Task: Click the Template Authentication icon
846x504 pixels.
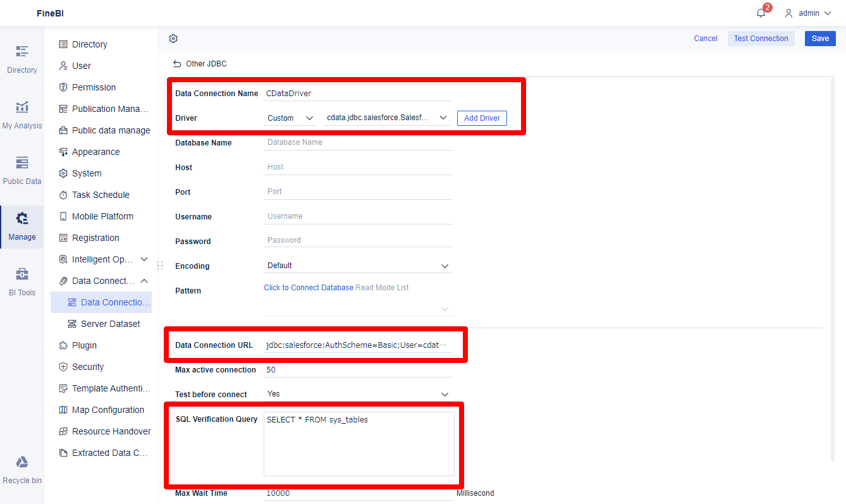Action: tap(63, 388)
